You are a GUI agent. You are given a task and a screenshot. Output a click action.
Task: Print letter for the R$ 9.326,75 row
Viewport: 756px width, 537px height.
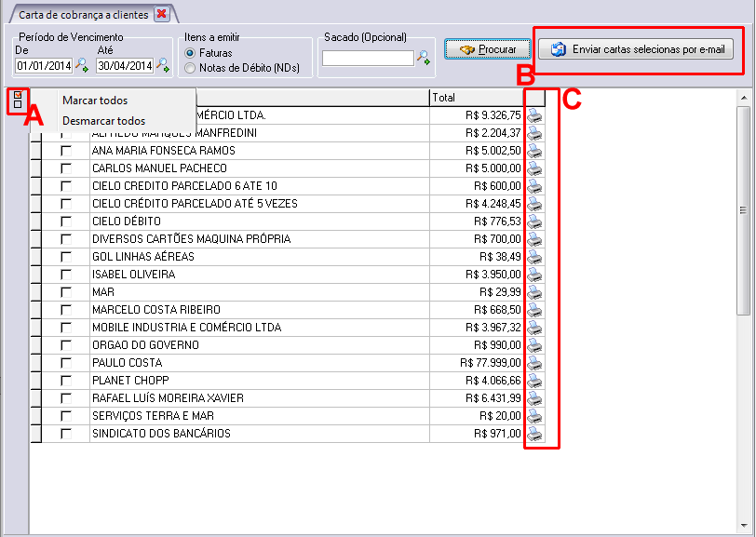(534, 115)
